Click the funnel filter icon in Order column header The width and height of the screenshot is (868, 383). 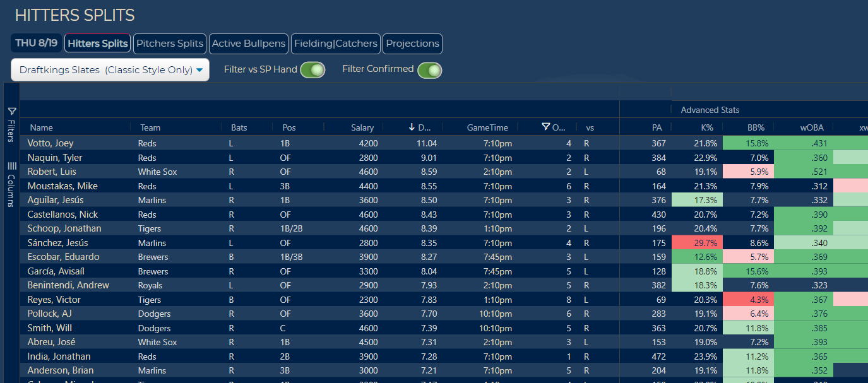(x=545, y=127)
